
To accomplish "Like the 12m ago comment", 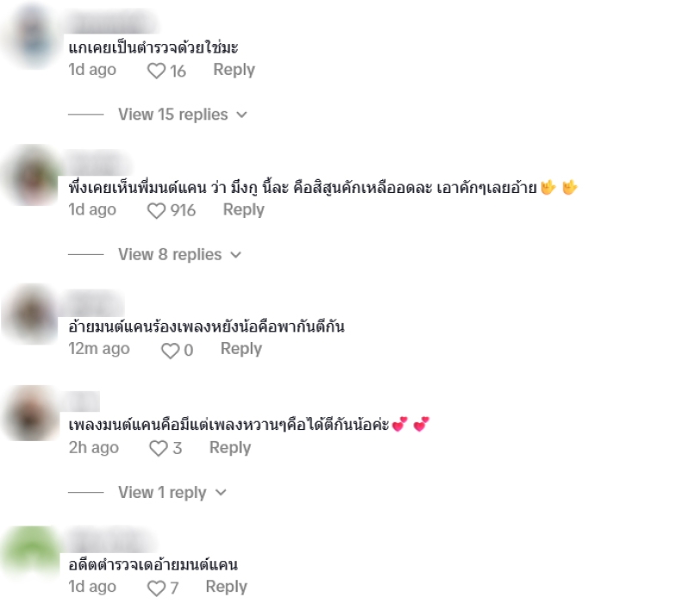I will click(170, 351).
